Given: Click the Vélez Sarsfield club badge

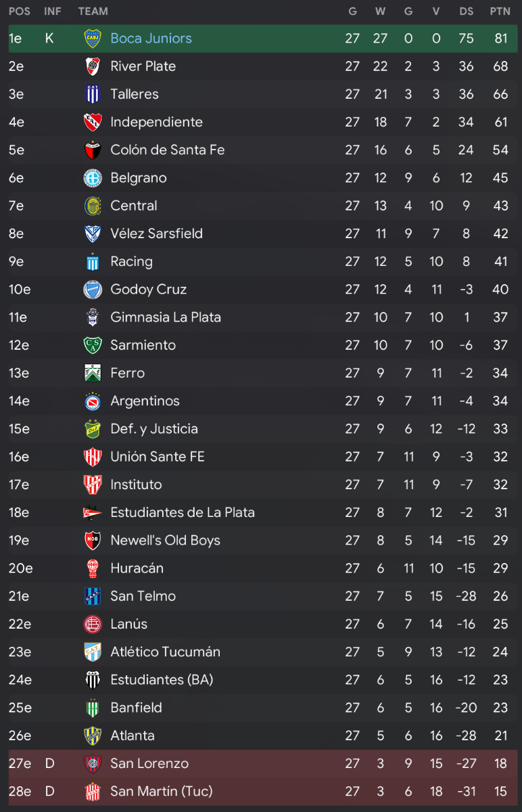Looking at the screenshot, I should coord(93,233).
